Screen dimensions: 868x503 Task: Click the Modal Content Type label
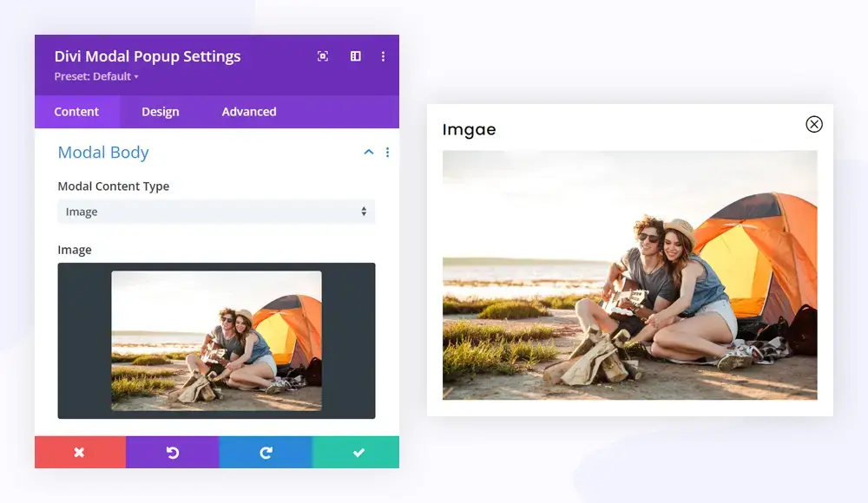coord(114,186)
